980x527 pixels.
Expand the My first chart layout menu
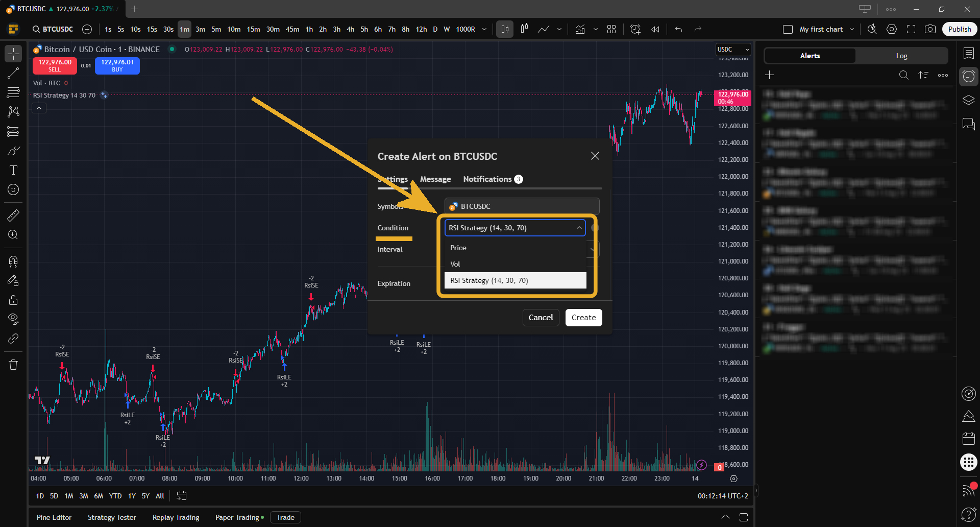852,29
